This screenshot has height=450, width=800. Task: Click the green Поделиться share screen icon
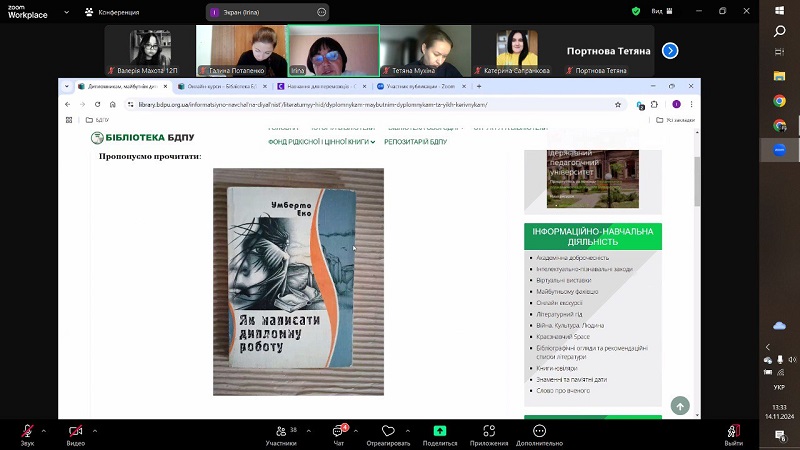(440, 431)
